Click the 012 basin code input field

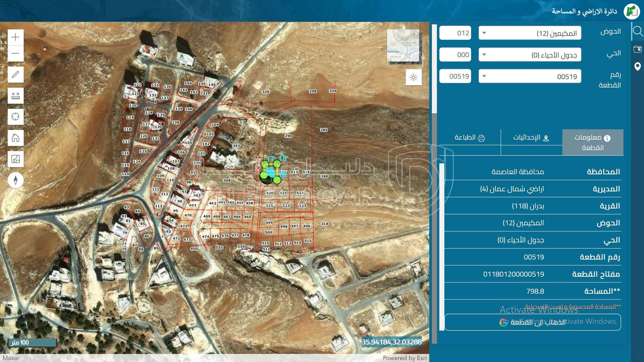click(455, 33)
